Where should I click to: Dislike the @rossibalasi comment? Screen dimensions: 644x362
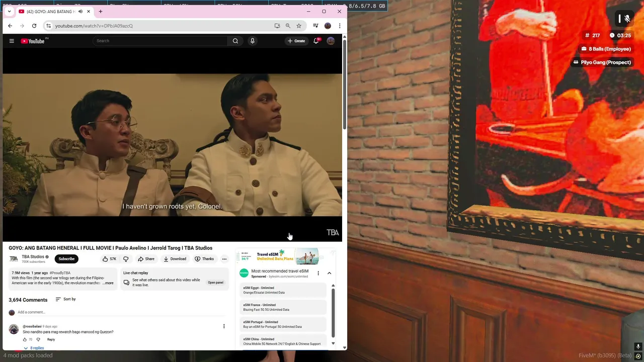[38, 340]
